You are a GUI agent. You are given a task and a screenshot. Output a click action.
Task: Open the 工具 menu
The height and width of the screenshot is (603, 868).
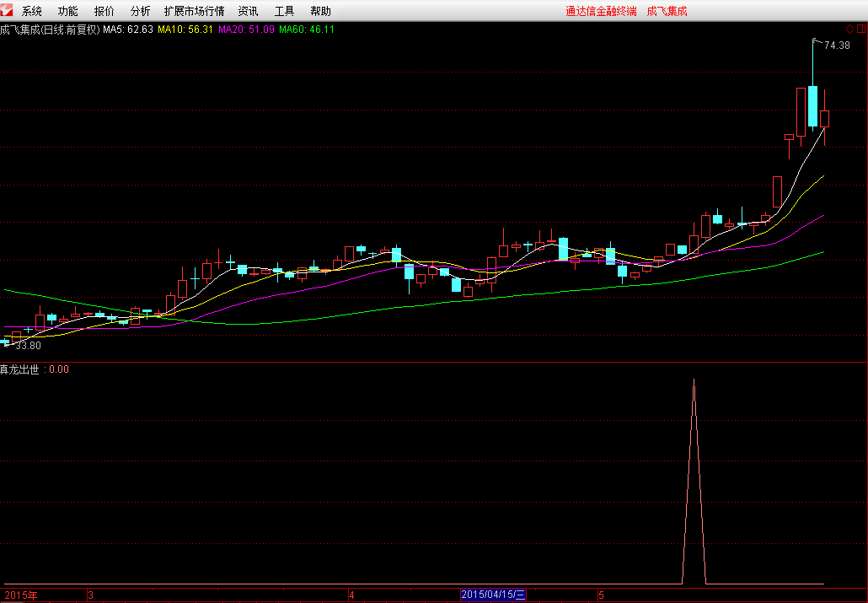pyautogui.click(x=285, y=11)
